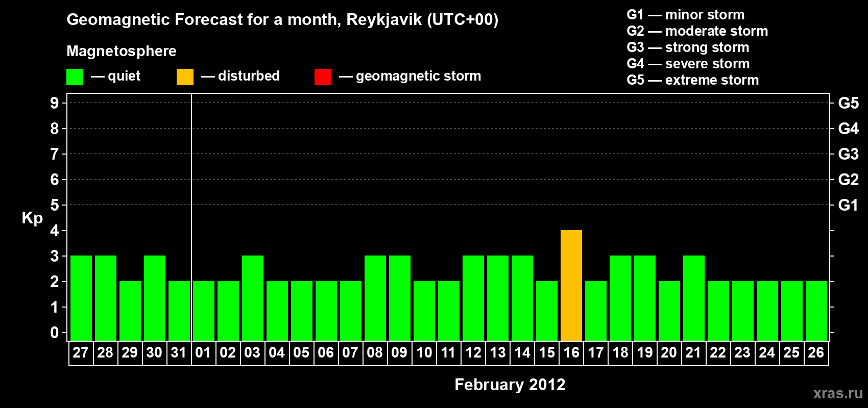Click the red geomagnetic storm legend swatch
Screen dimensions: 868x408
323,77
